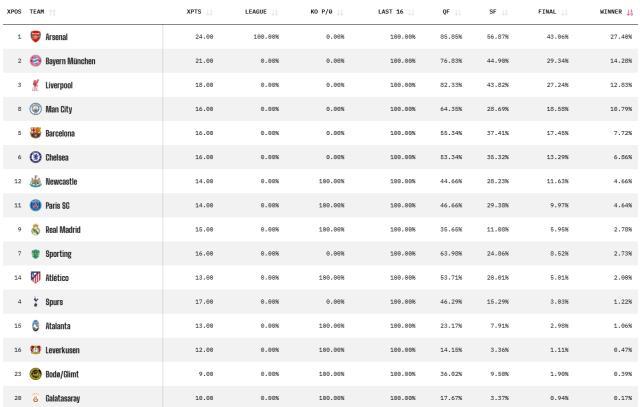Click the Paris SG crest icon
Screen dimensions: 640x407
pyautogui.click(x=35, y=205)
